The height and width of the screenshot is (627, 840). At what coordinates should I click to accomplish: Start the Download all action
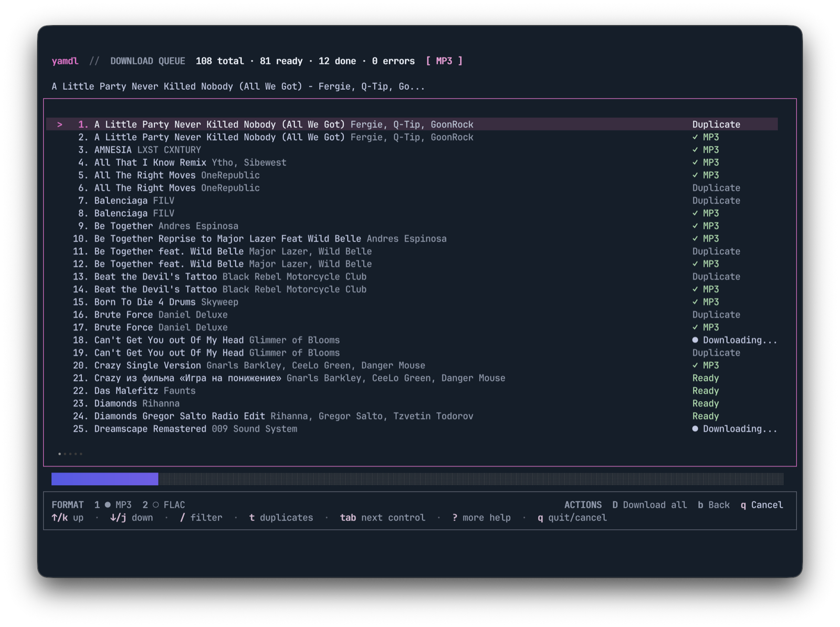[x=649, y=505]
